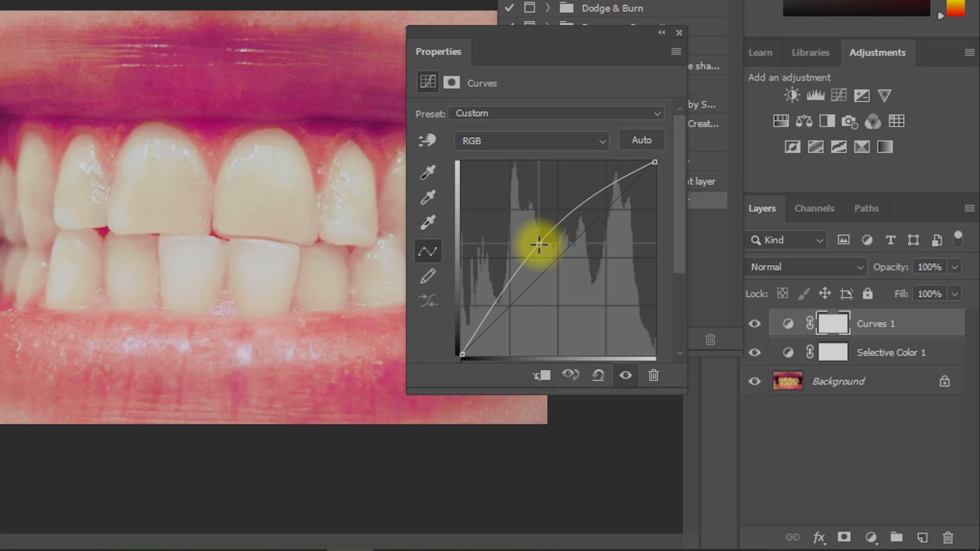This screenshot has height=551, width=980.
Task: Add a Levels adjustment from the Adjustments panel
Action: (815, 95)
